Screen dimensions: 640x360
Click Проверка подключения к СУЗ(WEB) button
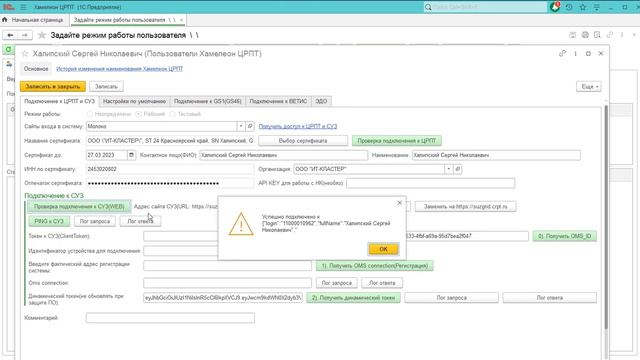click(79, 207)
